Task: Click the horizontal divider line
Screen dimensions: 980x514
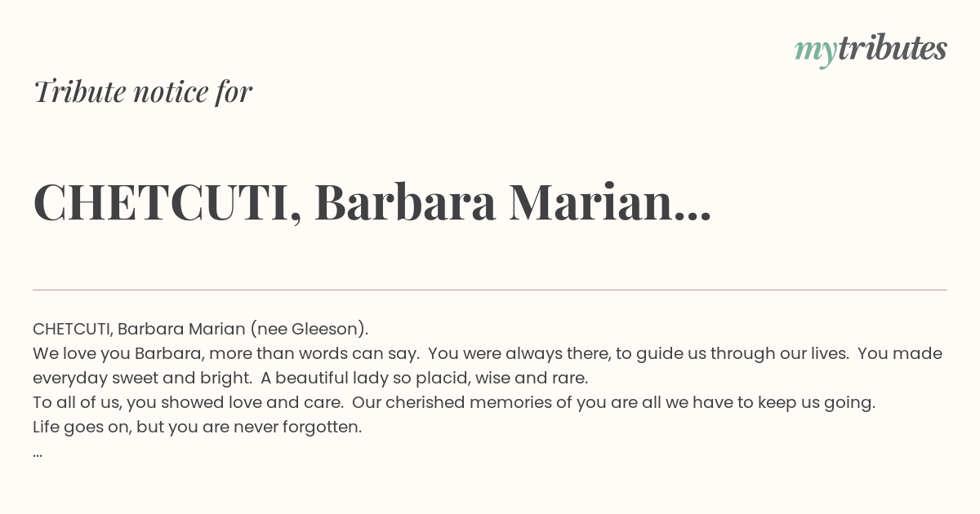Action: click(490, 290)
